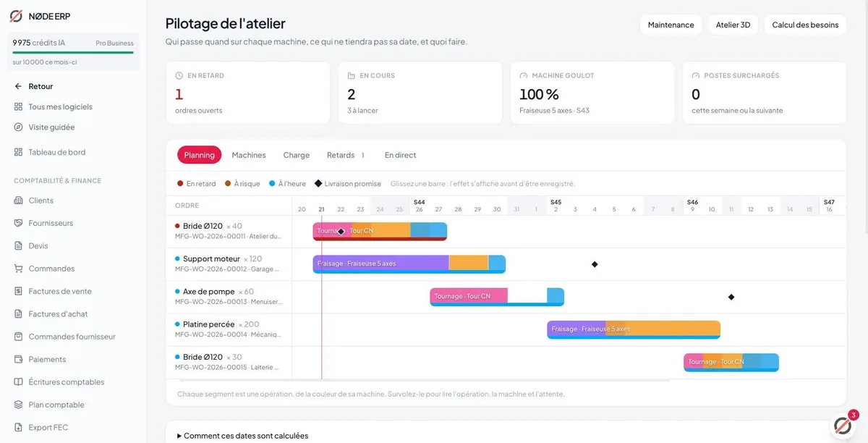Click the Commandes cart icon
The height and width of the screenshot is (443, 868).
[x=18, y=269]
